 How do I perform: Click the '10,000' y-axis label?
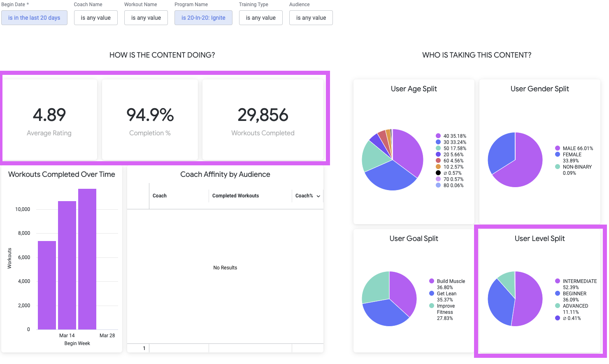click(23, 209)
